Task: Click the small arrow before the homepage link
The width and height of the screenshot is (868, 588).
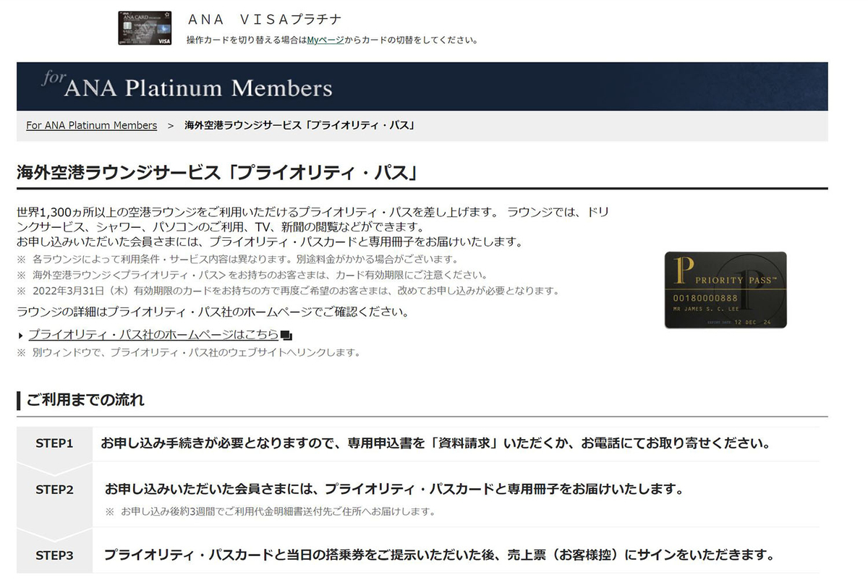Action: [20, 336]
